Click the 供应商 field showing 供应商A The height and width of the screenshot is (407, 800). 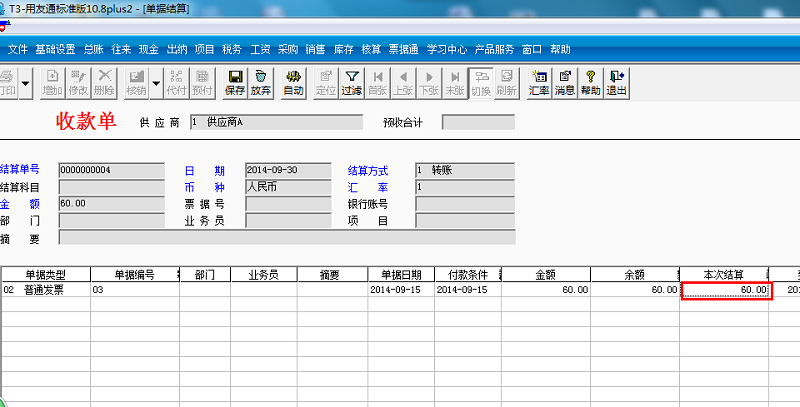(x=277, y=122)
